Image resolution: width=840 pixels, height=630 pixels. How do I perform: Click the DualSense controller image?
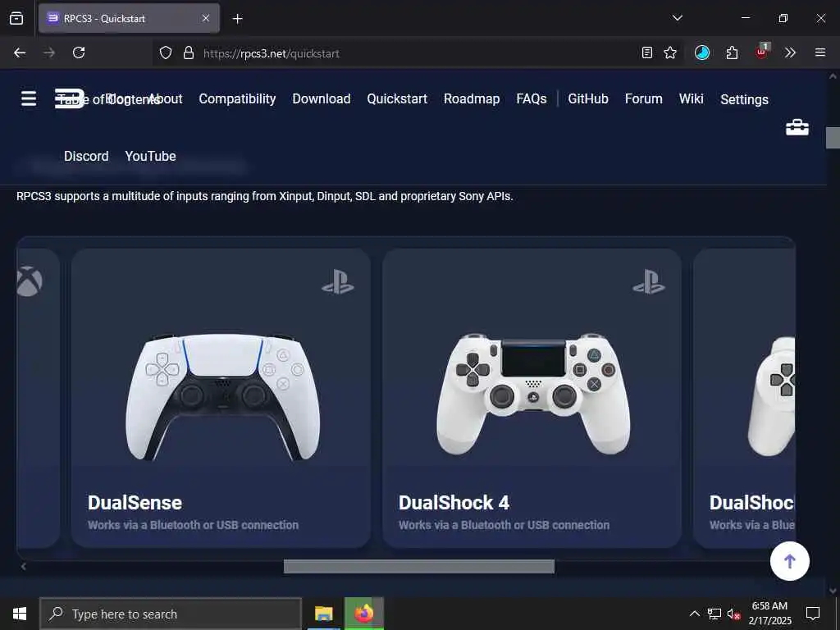(x=222, y=397)
